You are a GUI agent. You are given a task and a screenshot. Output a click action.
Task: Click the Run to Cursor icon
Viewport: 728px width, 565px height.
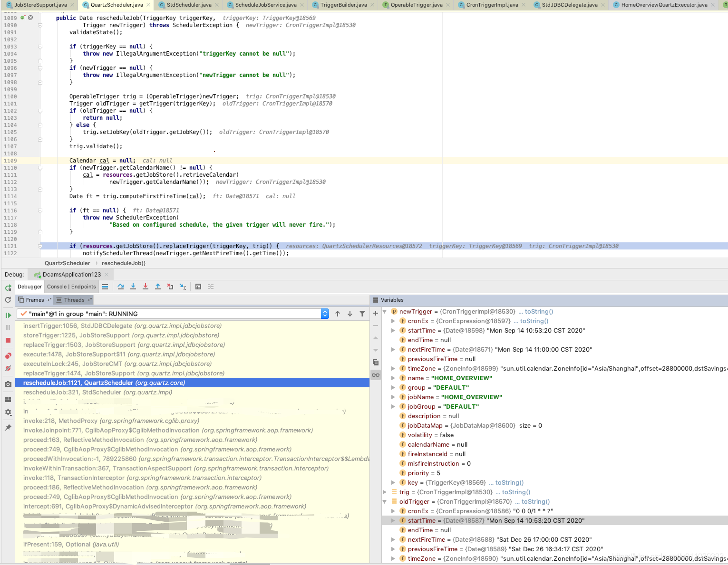183,287
